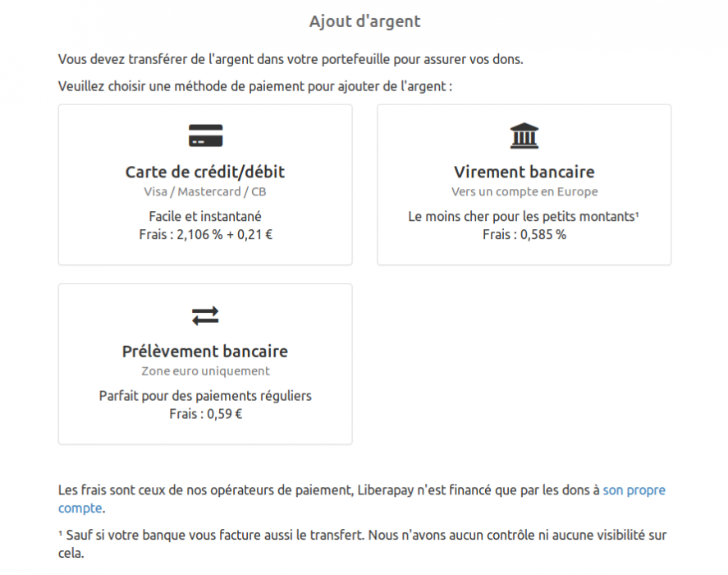
Task: Click the 'Vers un compte en Europe' label
Action: click(x=524, y=191)
